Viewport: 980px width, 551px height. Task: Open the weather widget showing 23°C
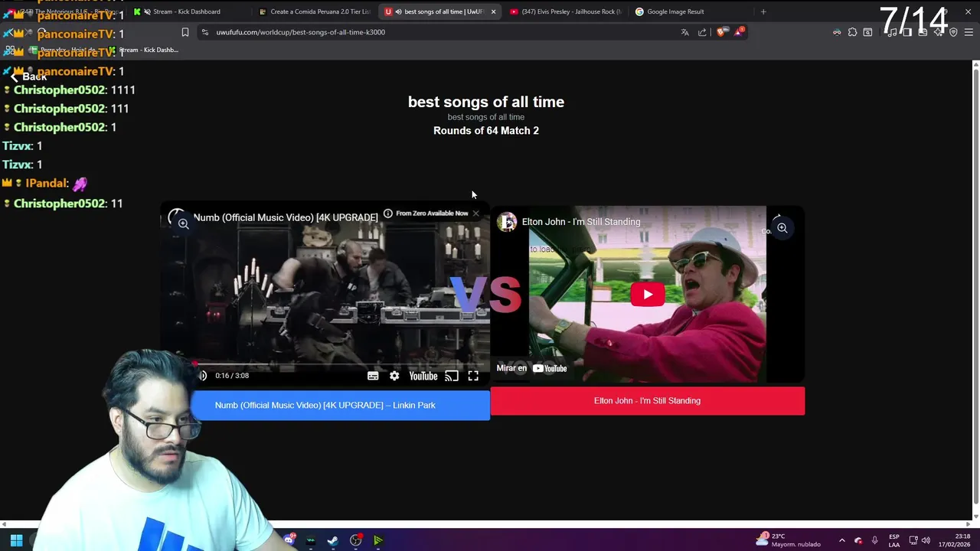coord(789,540)
